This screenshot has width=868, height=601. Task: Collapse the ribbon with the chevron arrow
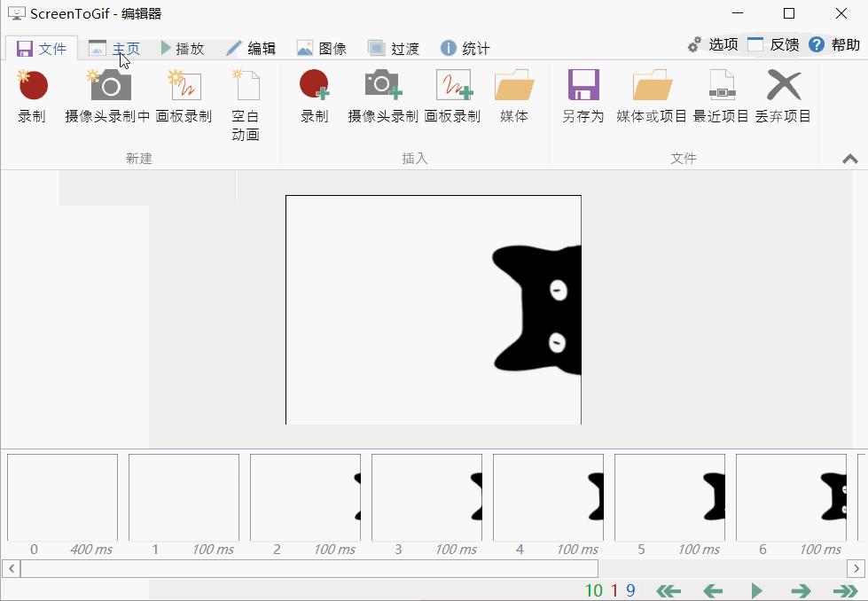(x=849, y=159)
